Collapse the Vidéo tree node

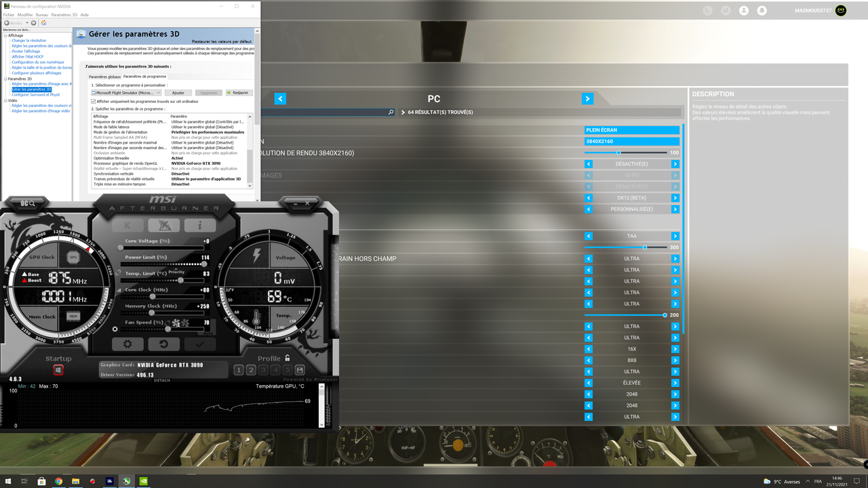click(5, 100)
